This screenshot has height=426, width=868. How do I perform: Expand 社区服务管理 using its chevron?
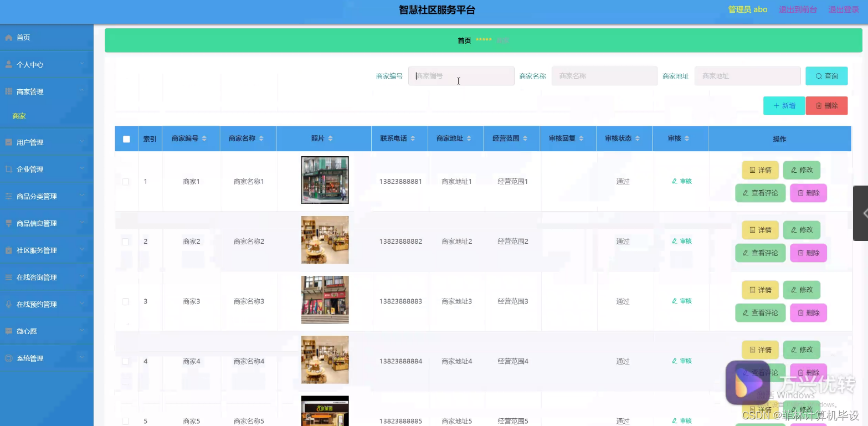[x=82, y=250]
